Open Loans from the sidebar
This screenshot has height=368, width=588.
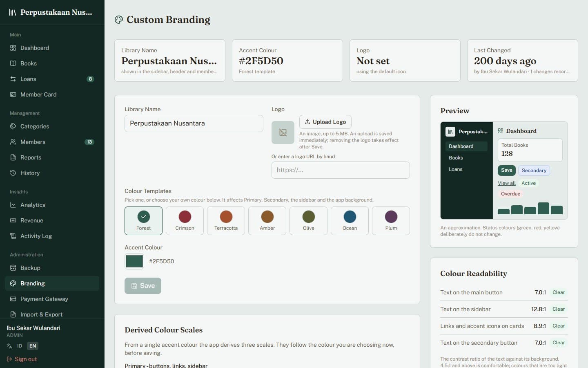coord(52,79)
